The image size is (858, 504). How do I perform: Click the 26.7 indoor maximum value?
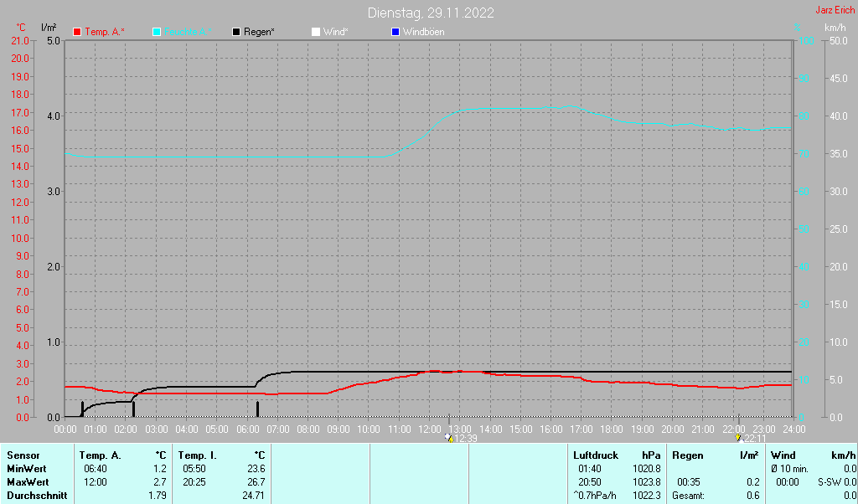pyautogui.click(x=256, y=483)
